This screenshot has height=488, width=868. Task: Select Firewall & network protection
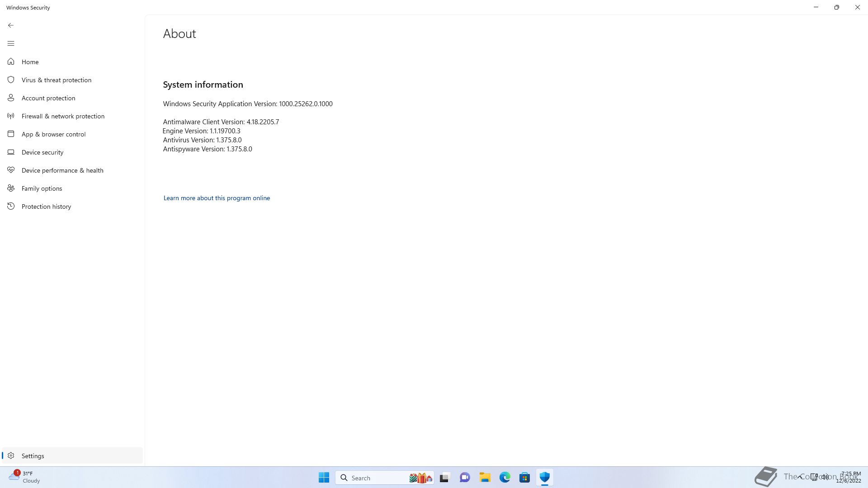(x=72, y=116)
